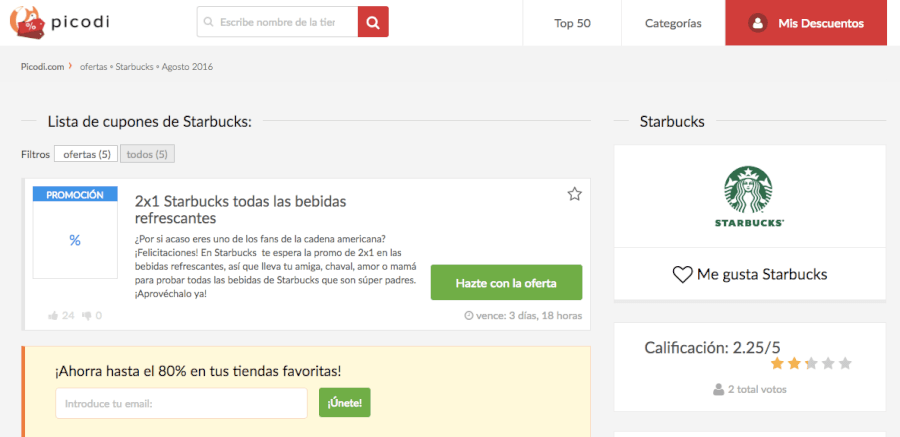
Task: Click the thumbs down icon
Action: click(x=87, y=316)
